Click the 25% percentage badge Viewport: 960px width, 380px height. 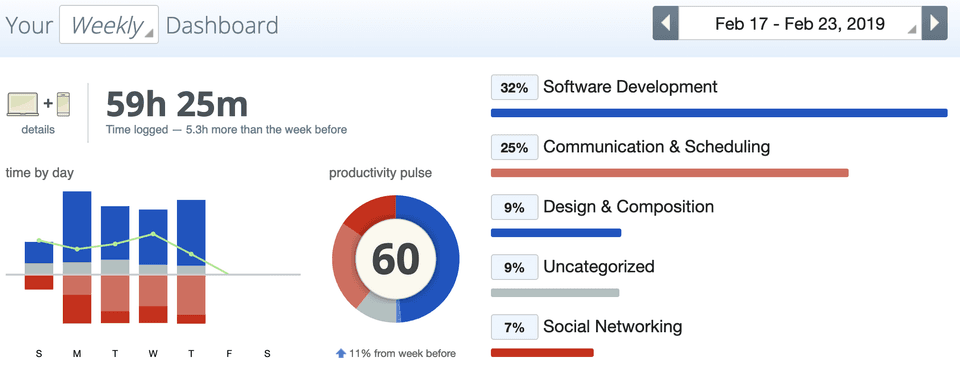click(514, 147)
